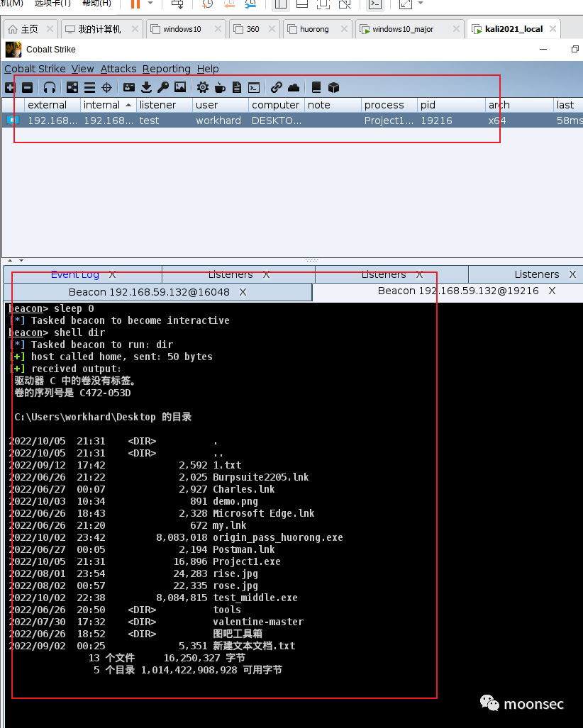Viewport: 583px width, 728px height.
Task: Click the "shell dir" command line
Action: (79, 333)
